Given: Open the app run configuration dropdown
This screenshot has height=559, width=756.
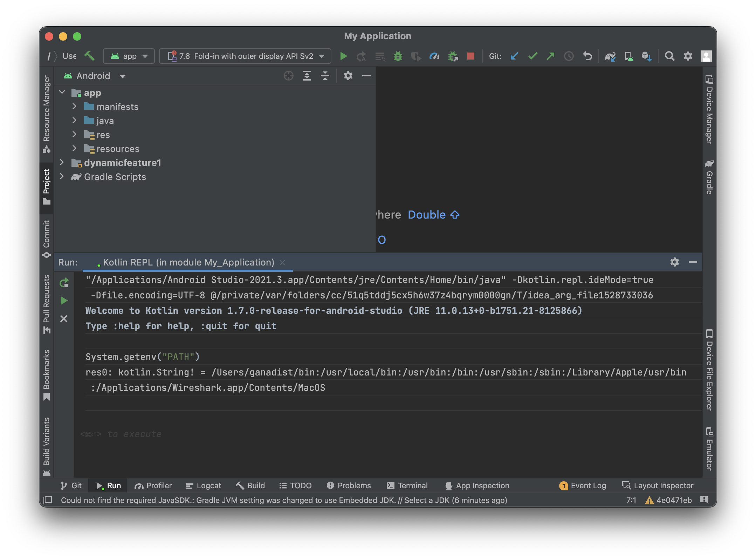Looking at the screenshot, I should [x=129, y=56].
